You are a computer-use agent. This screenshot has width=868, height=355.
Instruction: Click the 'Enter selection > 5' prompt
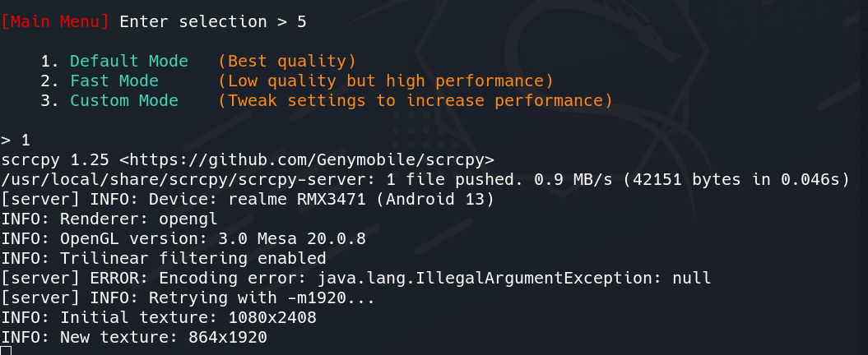click(x=213, y=22)
